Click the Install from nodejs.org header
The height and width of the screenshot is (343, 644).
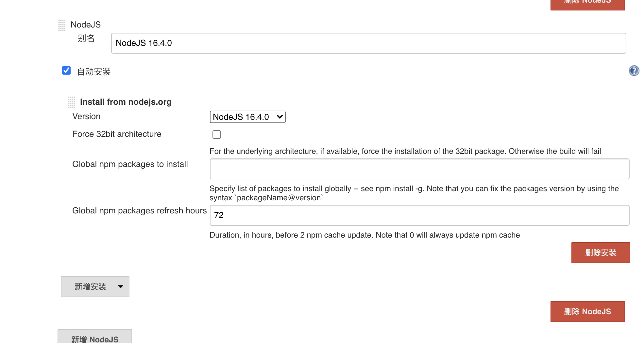tap(125, 102)
